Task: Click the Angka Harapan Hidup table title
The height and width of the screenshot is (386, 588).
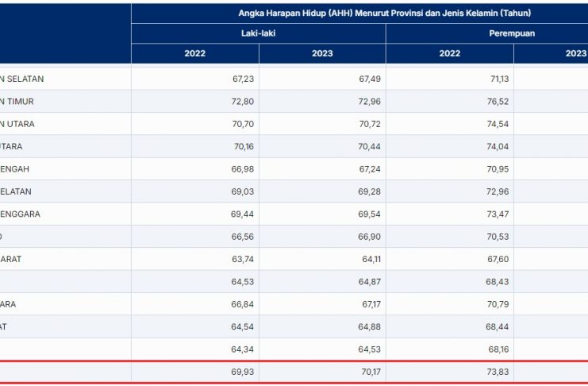Action: [384, 14]
